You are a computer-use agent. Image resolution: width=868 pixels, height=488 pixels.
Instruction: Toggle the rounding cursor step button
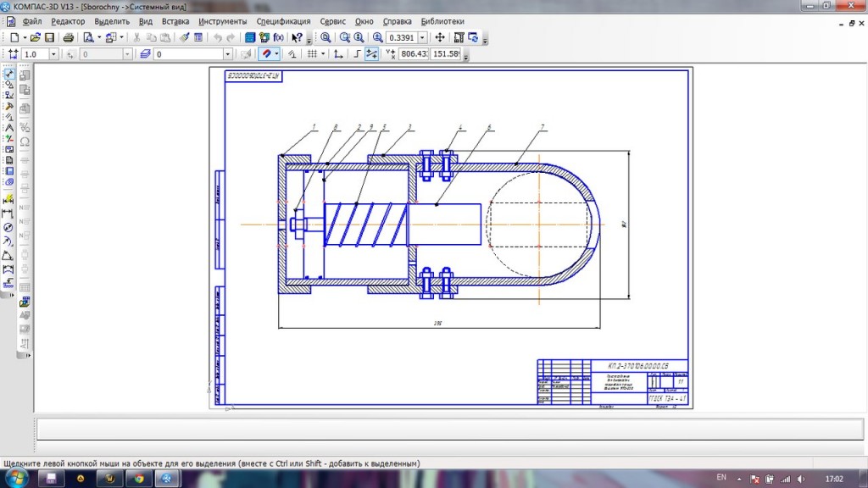371,54
